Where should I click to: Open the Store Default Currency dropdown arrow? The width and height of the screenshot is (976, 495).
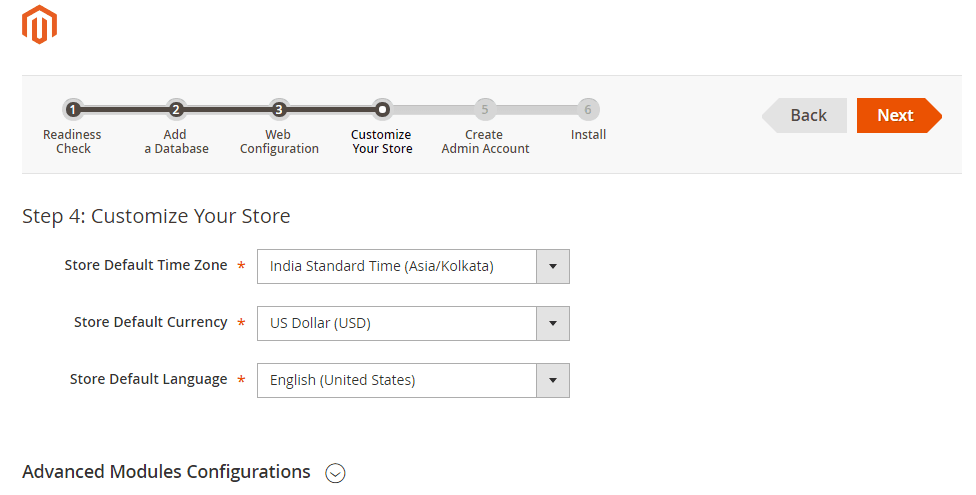[553, 323]
